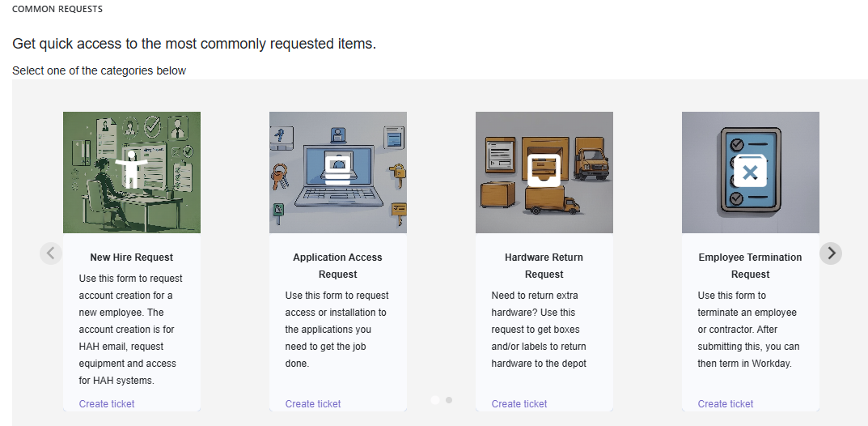Click the Common Requests section heading
The image size is (868, 426).
(x=57, y=10)
